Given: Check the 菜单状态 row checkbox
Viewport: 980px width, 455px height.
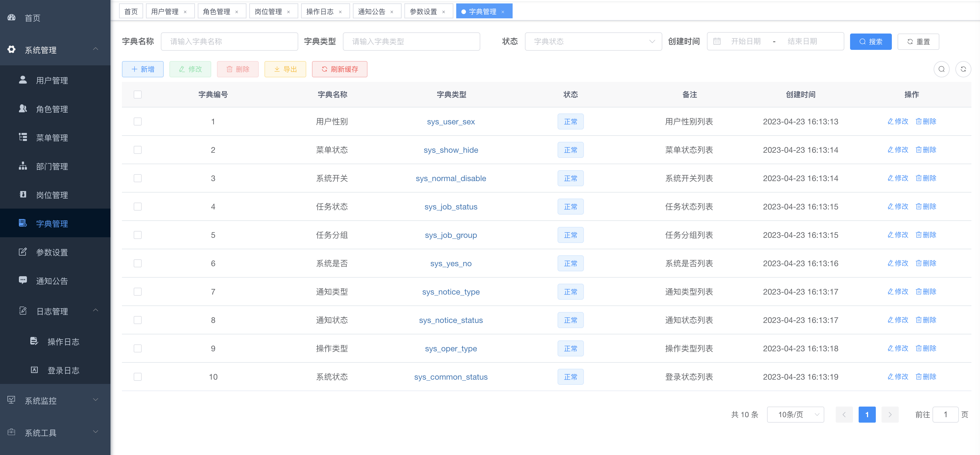Looking at the screenshot, I should tap(138, 150).
